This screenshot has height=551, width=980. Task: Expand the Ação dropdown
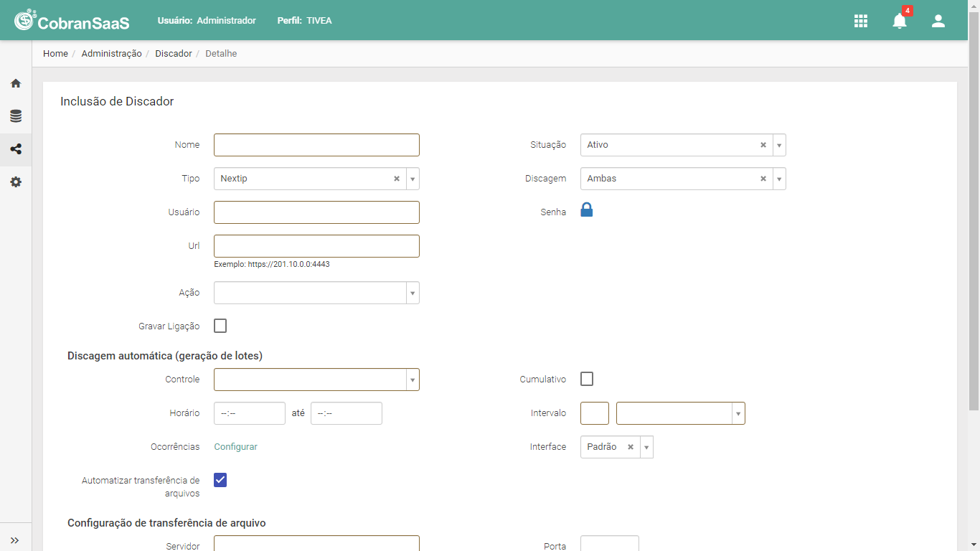tap(413, 293)
